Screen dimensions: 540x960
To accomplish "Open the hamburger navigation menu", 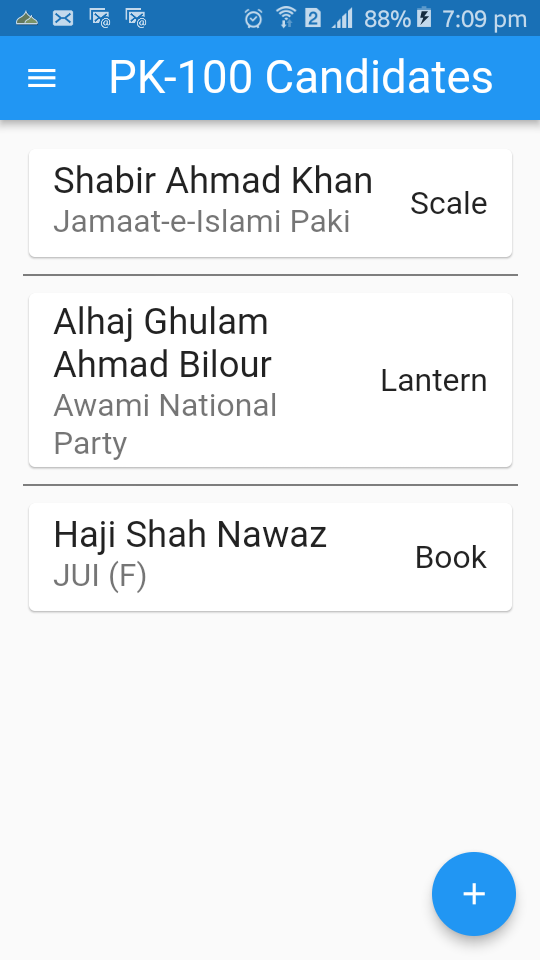I will tap(42, 78).
